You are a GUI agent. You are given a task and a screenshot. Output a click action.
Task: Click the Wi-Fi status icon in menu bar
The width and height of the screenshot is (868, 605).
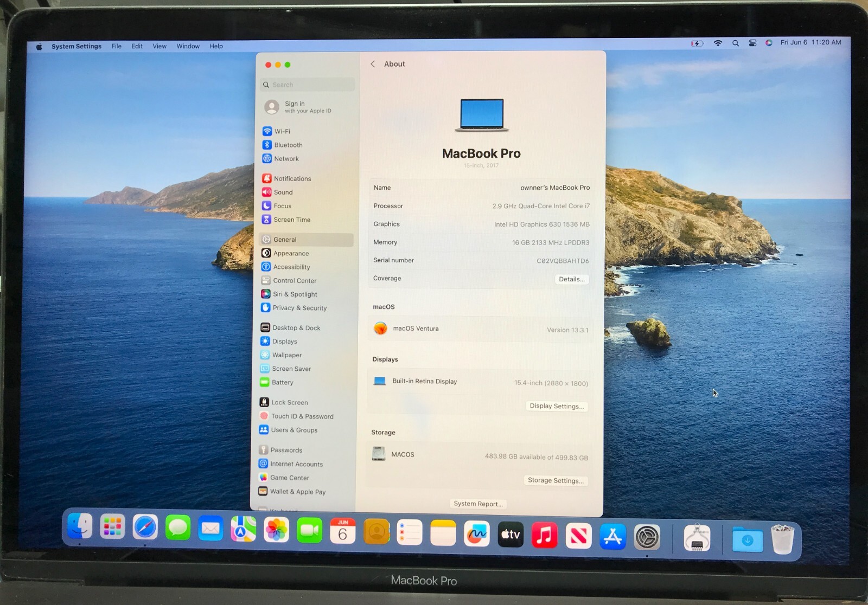pos(718,43)
